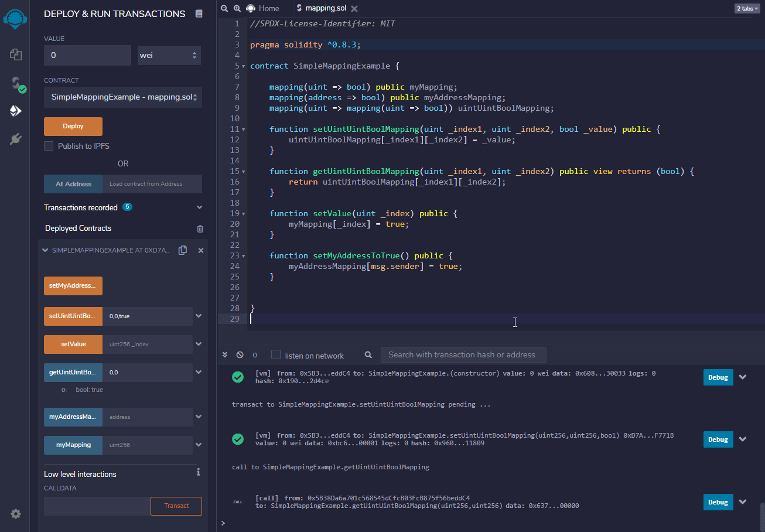Expand constructor transaction log details
This screenshot has height=532, width=765.
click(x=743, y=377)
